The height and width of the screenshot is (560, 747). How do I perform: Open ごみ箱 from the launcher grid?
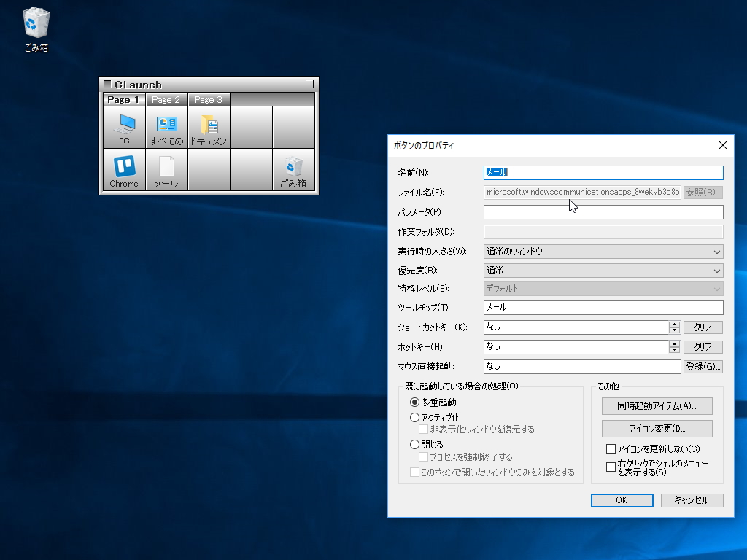click(x=294, y=170)
